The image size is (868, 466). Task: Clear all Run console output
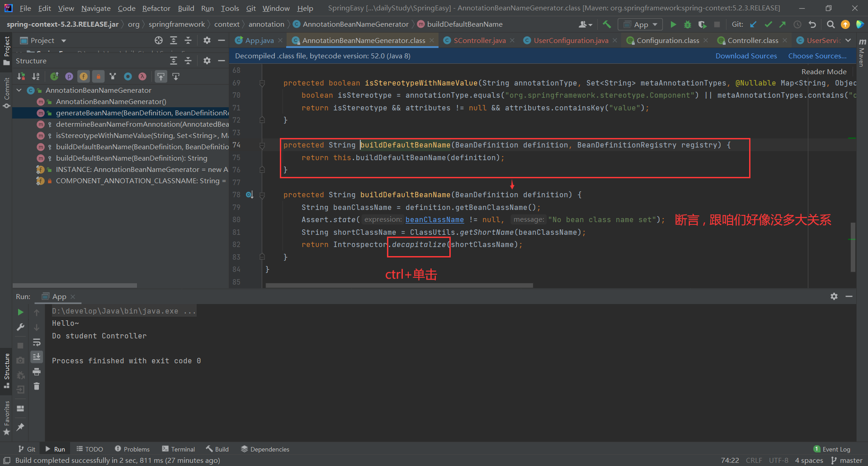point(37,386)
